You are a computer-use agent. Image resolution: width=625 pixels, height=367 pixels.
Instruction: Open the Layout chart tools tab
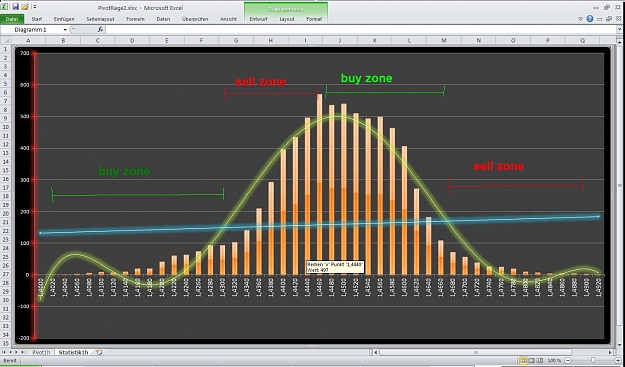point(287,19)
